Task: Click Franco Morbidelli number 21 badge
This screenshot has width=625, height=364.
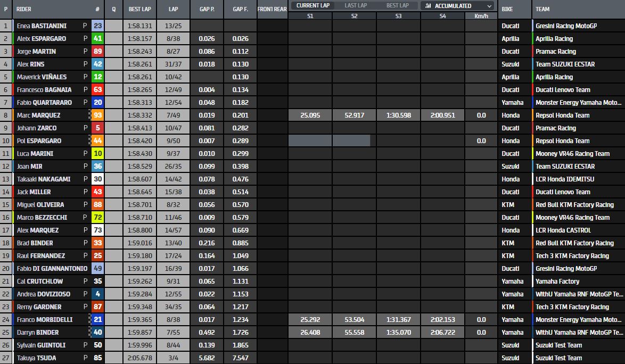Action: [x=97, y=319]
